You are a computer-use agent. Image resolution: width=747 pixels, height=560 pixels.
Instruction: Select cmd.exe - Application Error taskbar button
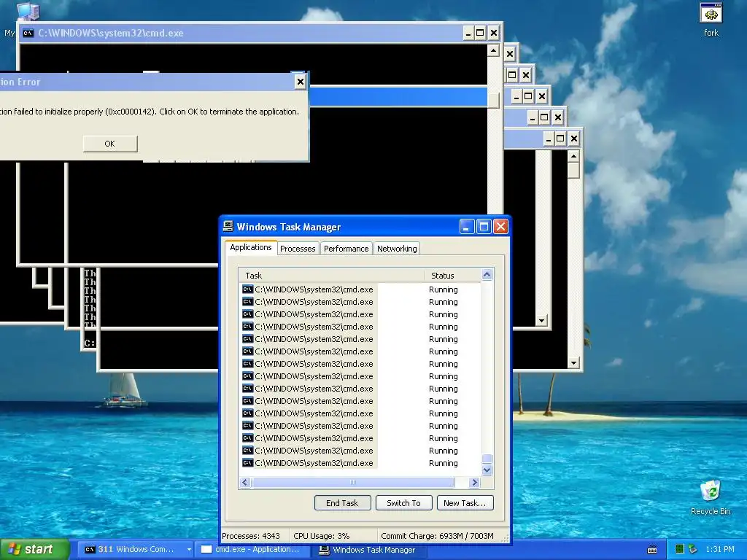[253, 550]
